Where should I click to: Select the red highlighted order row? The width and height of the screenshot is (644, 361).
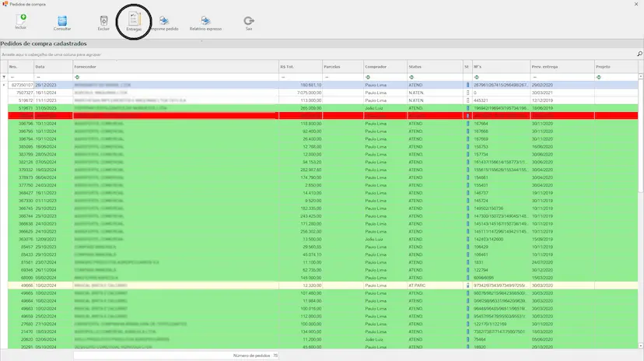pos(311,115)
